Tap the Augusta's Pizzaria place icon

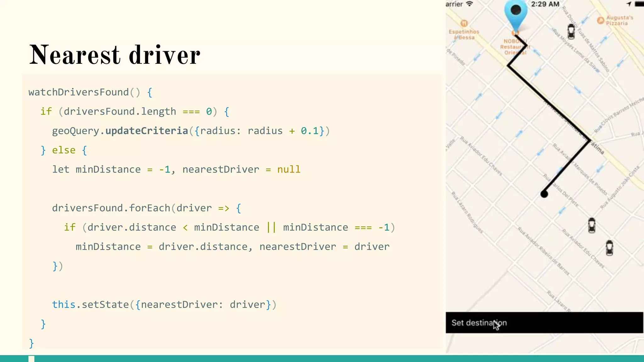click(601, 20)
